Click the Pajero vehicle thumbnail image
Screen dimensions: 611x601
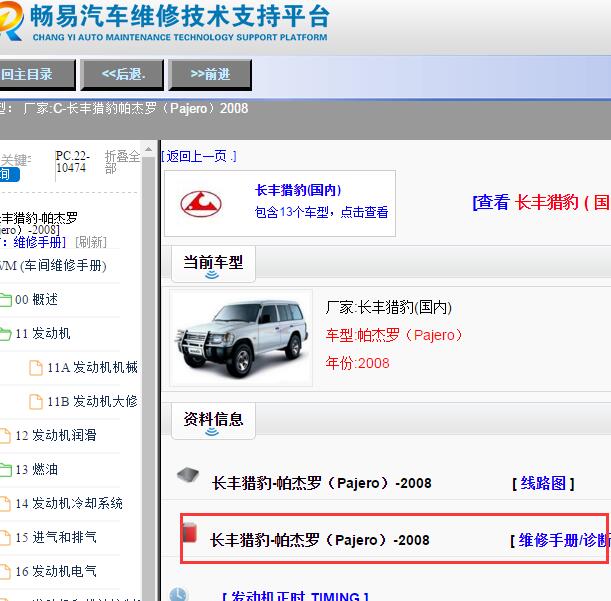pyautogui.click(x=241, y=338)
